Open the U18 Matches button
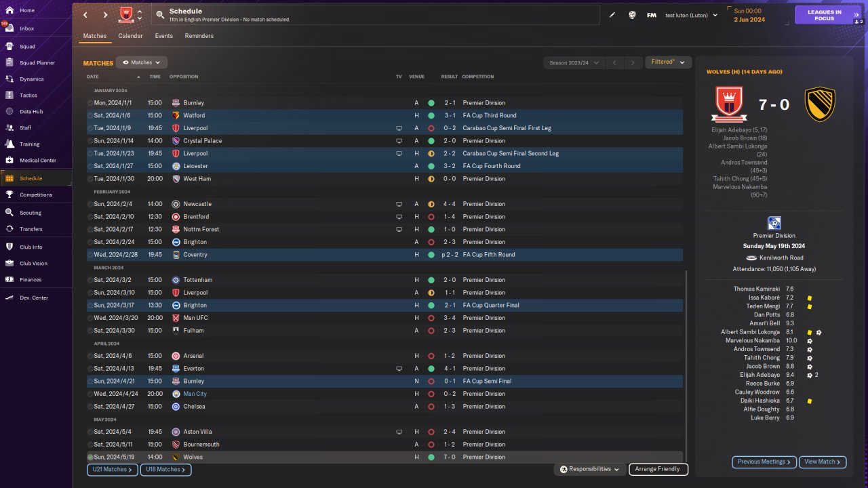Screen dimensions: 868x488 point(166,469)
